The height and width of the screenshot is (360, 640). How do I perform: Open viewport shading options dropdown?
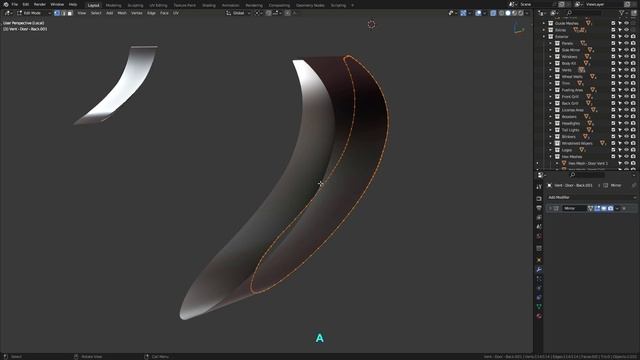[527, 13]
